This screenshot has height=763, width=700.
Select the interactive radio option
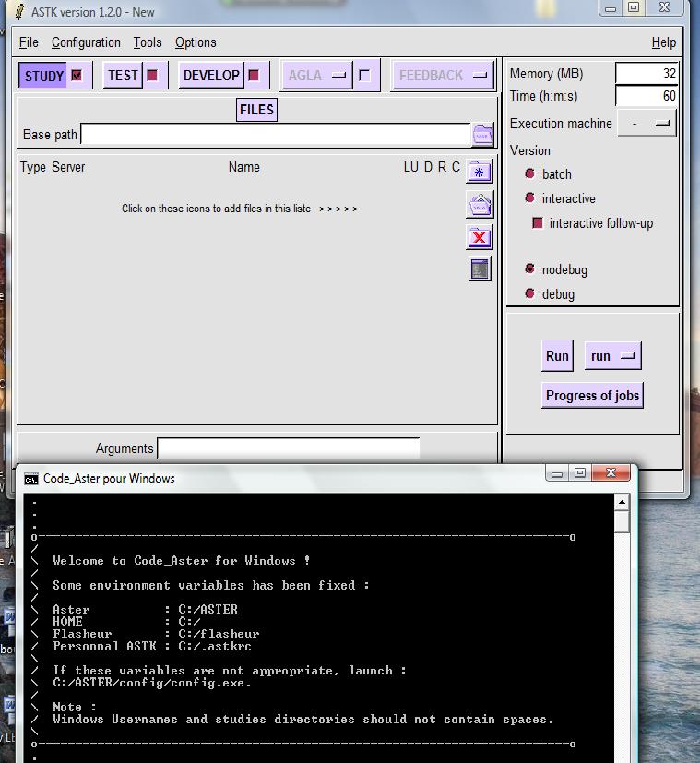pyautogui.click(x=529, y=197)
